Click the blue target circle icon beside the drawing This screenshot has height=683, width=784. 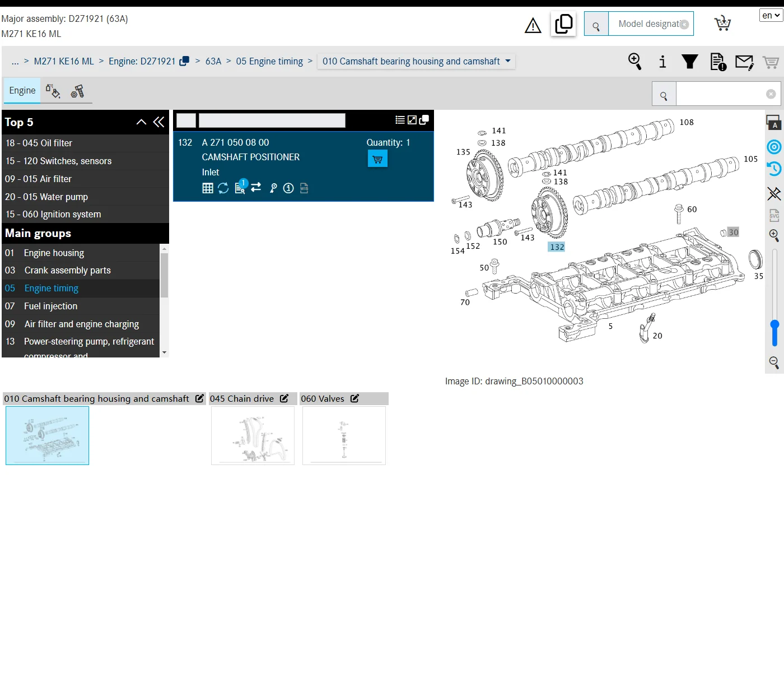pos(774,147)
